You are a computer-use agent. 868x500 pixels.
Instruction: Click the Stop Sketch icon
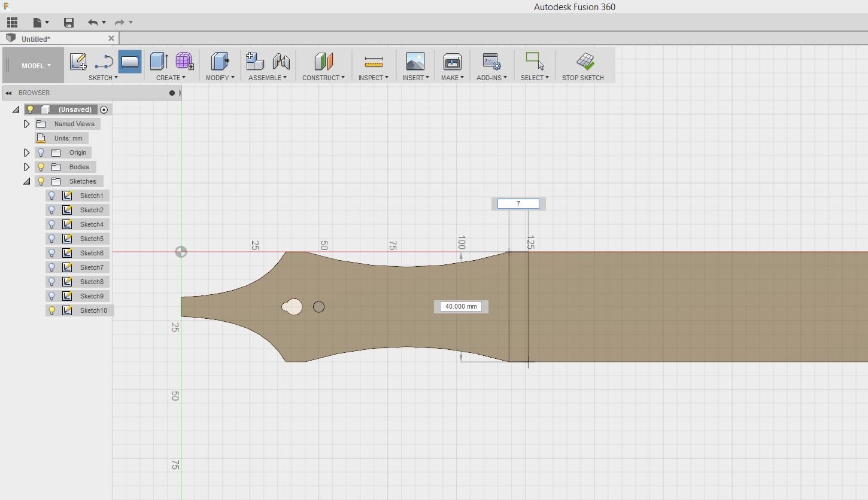pyautogui.click(x=585, y=61)
